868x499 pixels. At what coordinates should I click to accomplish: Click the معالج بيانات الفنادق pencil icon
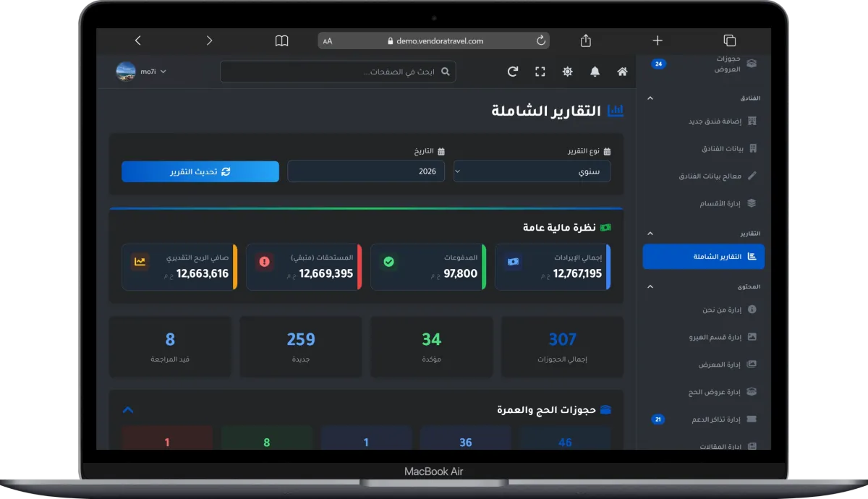(x=752, y=176)
